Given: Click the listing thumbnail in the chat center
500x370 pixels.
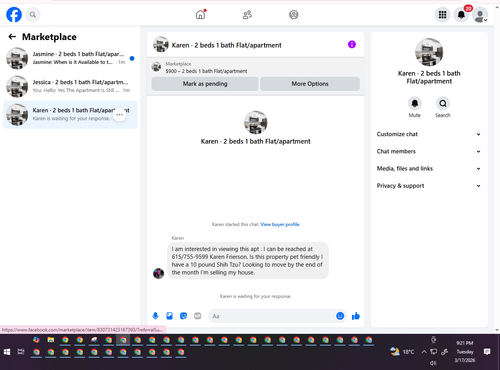Looking at the screenshot, I should (x=255, y=122).
